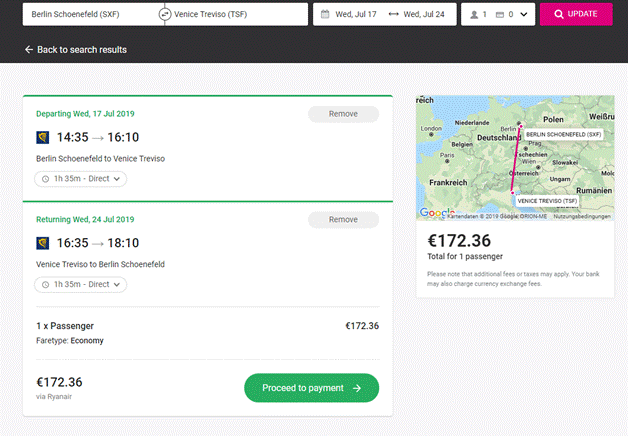Viewport: 628px width, 436px height.
Task: Click Faretype: Economy text
Action: (70, 341)
